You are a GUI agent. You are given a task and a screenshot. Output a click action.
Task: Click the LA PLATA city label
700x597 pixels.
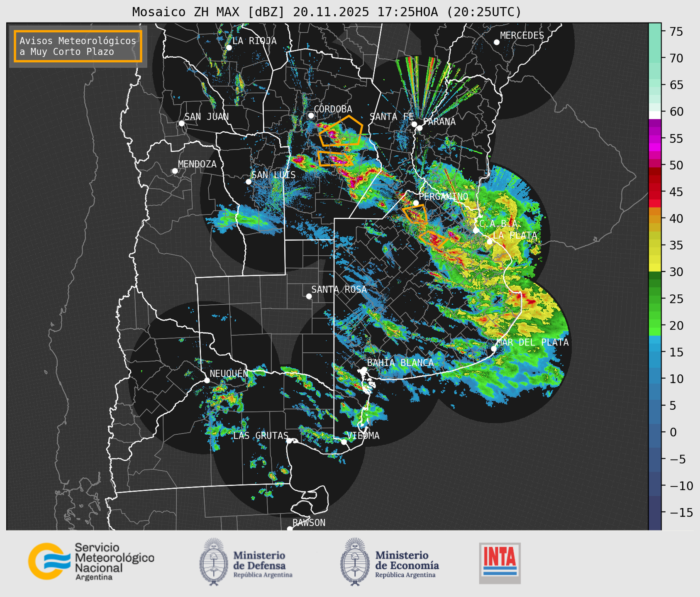(515, 235)
